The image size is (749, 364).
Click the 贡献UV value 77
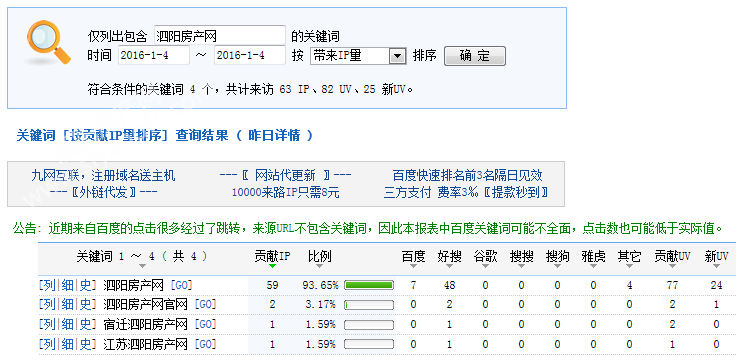tap(672, 286)
